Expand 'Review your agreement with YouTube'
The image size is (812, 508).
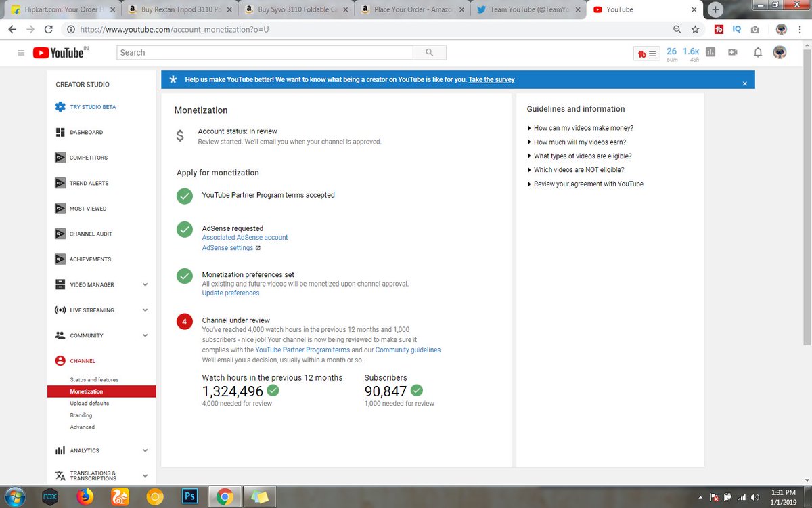click(x=589, y=184)
